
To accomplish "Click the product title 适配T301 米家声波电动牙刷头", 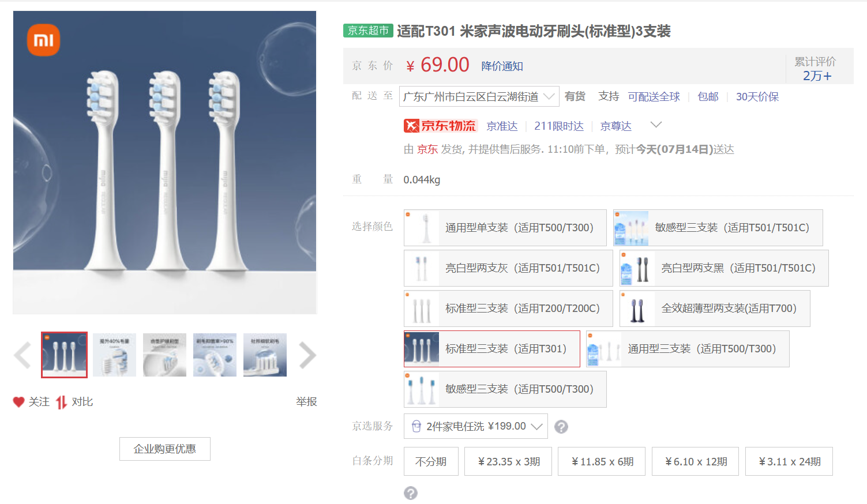I will [534, 31].
